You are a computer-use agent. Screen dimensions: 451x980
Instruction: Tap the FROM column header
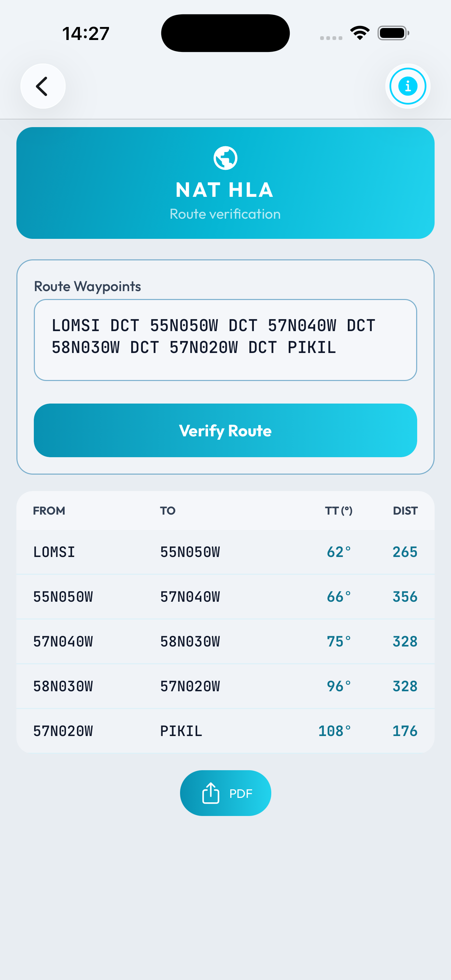49,511
